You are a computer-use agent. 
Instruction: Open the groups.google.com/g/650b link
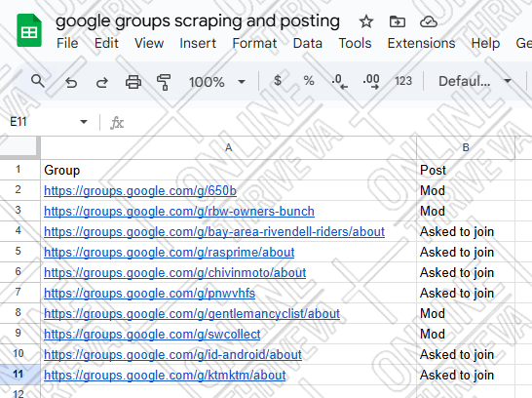pos(140,191)
